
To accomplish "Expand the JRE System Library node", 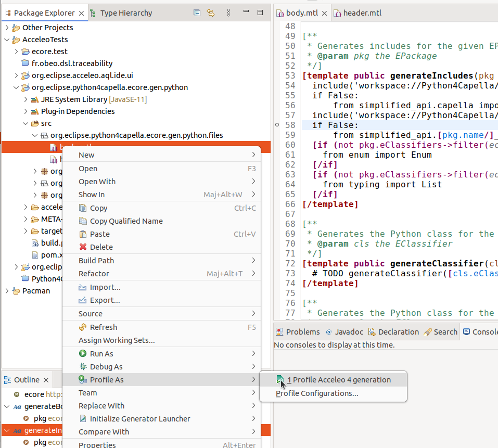I will 25,99.
